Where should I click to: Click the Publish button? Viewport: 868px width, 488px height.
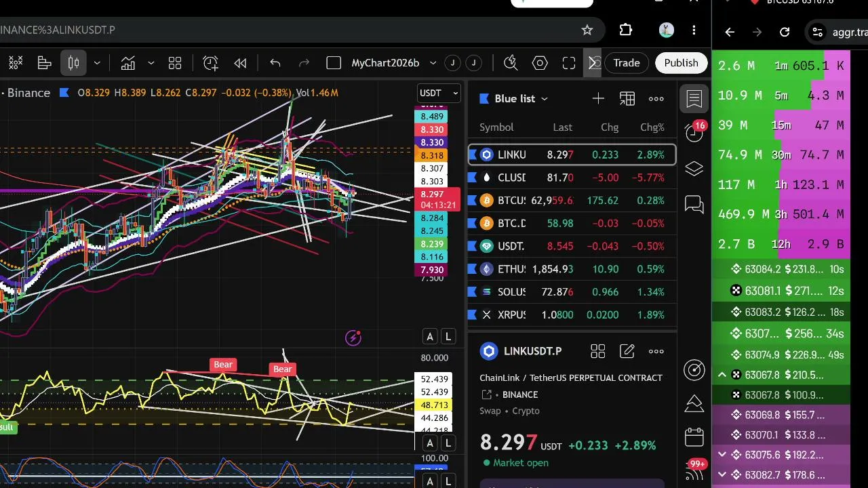click(x=681, y=63)
